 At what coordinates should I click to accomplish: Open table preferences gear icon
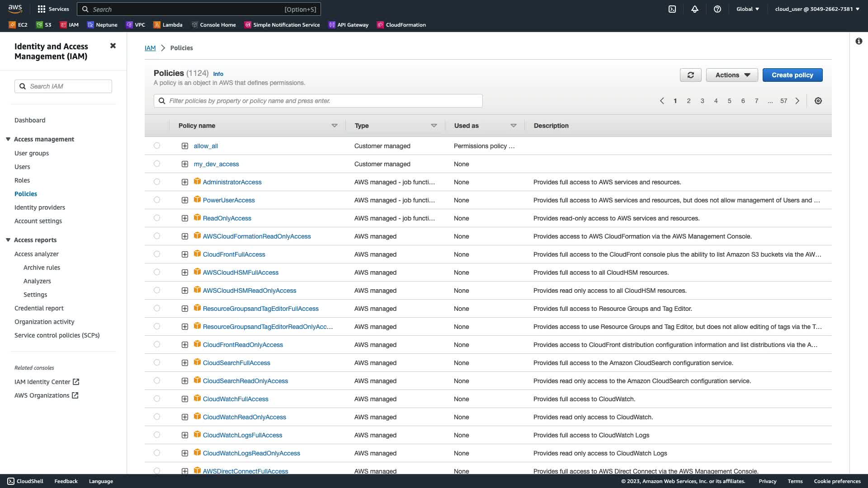click(818, 101)
